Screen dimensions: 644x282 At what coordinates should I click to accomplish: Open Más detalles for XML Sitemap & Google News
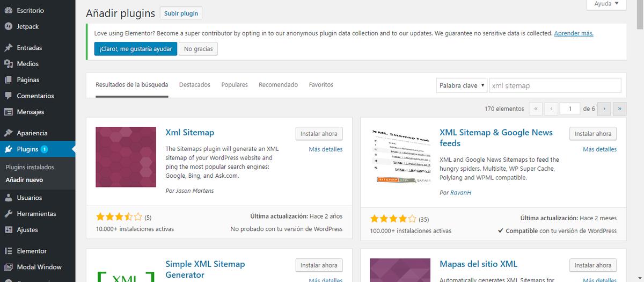[600, 149]
